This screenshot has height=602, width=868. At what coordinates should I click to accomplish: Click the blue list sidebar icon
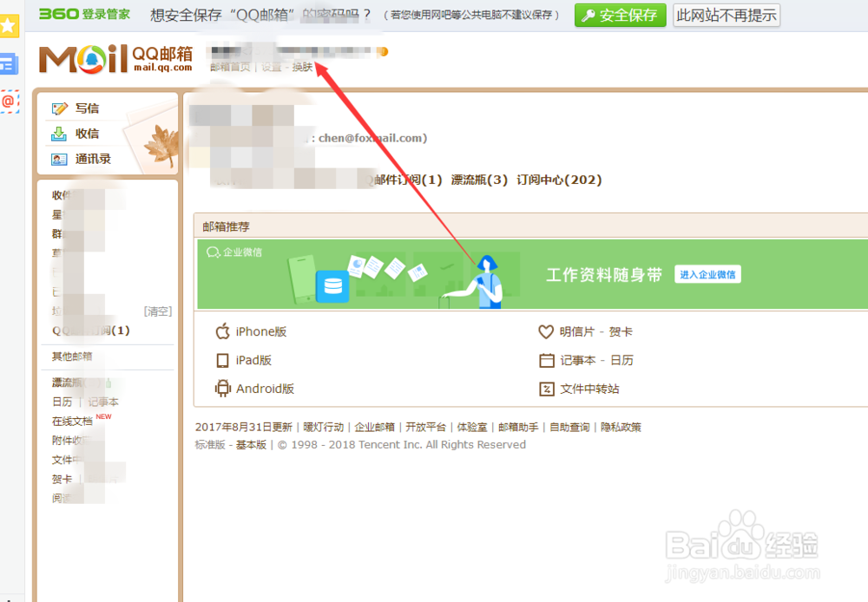coord(9,64)
